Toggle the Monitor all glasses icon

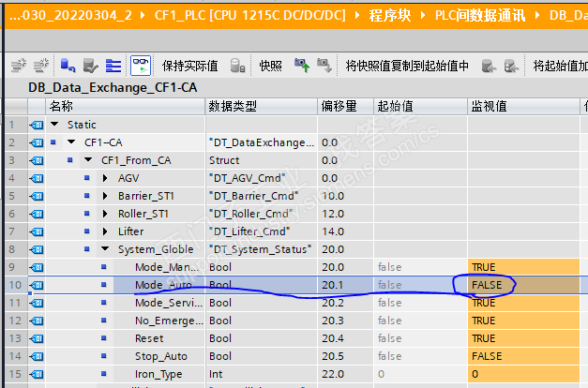click(141, 66)
